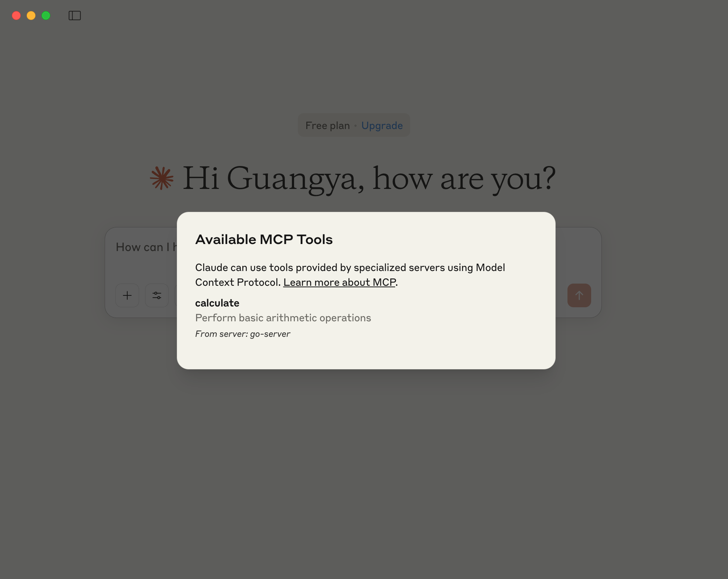Open the search and tools sliders icon

(x=157, y=295)
